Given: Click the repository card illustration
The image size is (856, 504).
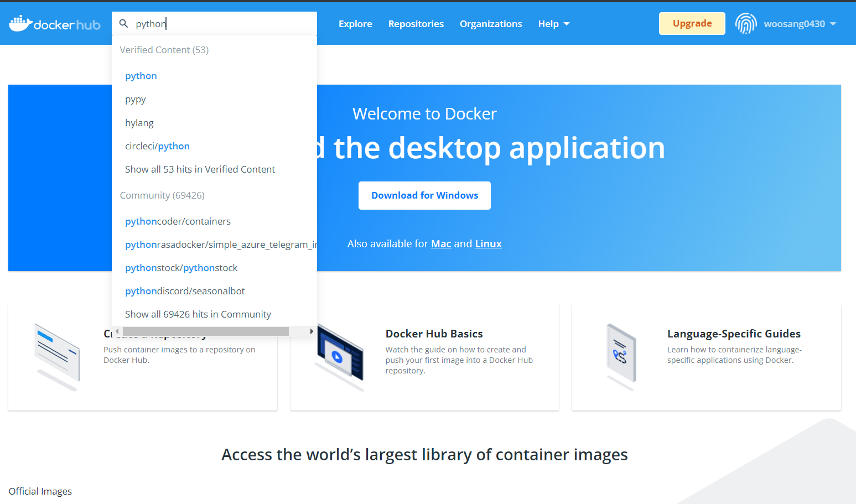Looking at the screenshot, I should pos(58,357).
